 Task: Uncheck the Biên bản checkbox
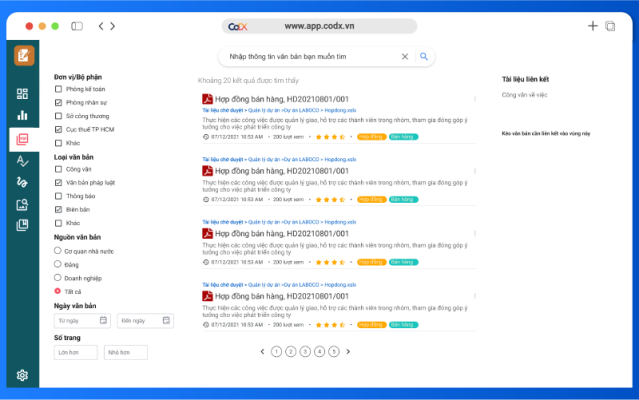(58, 209)
